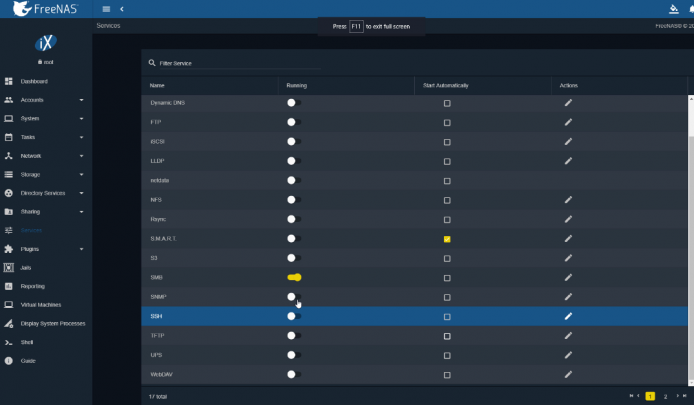Open the theme paint bucket icon
The height and width of the screenshot is (405, 694).
(x=674, y=9)
